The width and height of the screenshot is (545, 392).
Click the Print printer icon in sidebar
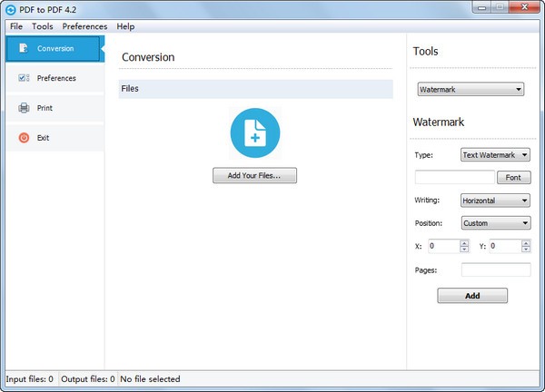[24, 108]
